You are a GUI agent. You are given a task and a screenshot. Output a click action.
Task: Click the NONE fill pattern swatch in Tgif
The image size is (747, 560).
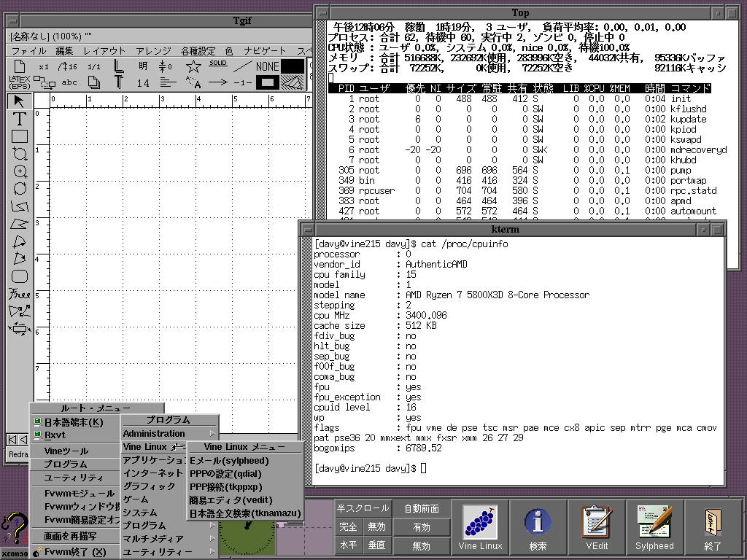(267, 66)
